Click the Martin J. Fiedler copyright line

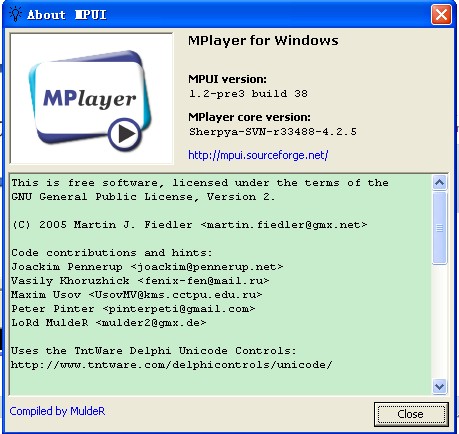click(x=189, y=225)
